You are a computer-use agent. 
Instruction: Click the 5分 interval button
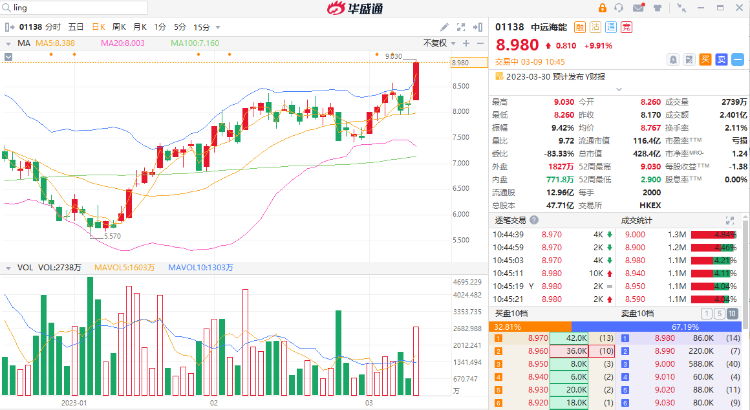point(179,27)
